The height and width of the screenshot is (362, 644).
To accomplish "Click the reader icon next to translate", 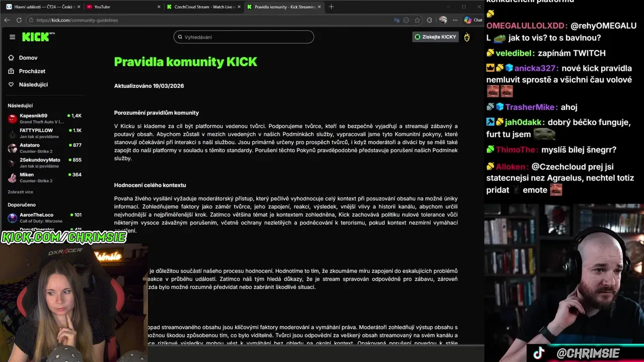I will (x=407, y=20).
